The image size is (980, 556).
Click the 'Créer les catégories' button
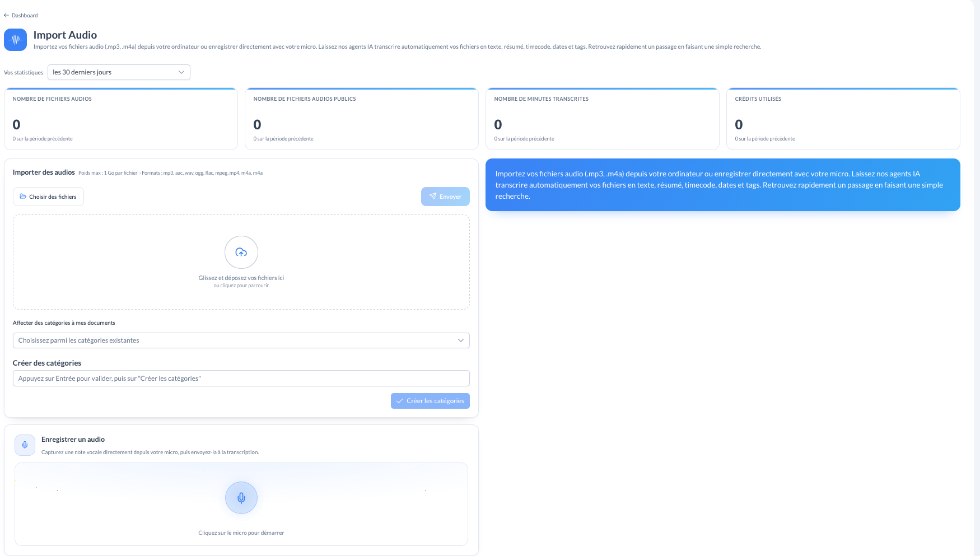click(x=430, y=401)
